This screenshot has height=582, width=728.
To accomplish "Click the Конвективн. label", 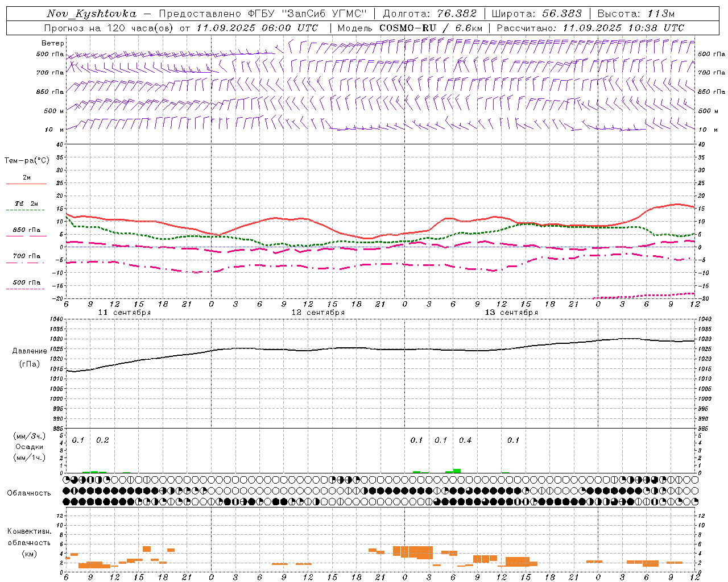I will click(x=29, y=531).
